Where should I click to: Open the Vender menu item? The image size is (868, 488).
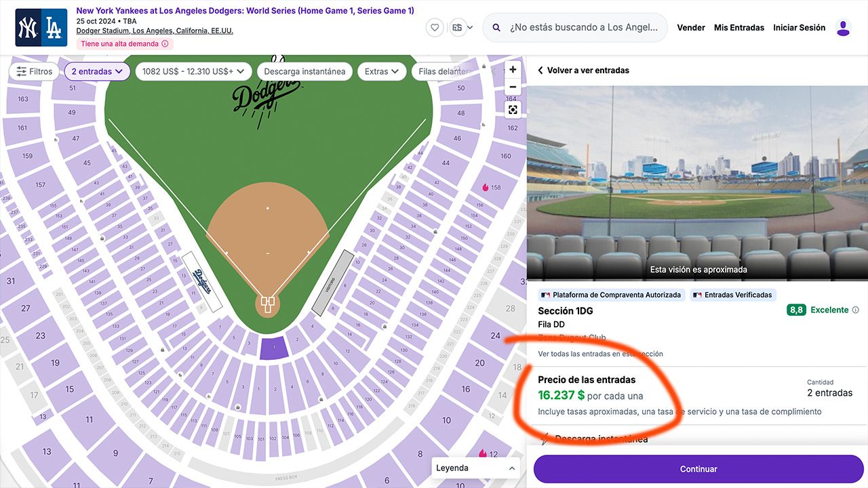[691, 28]
